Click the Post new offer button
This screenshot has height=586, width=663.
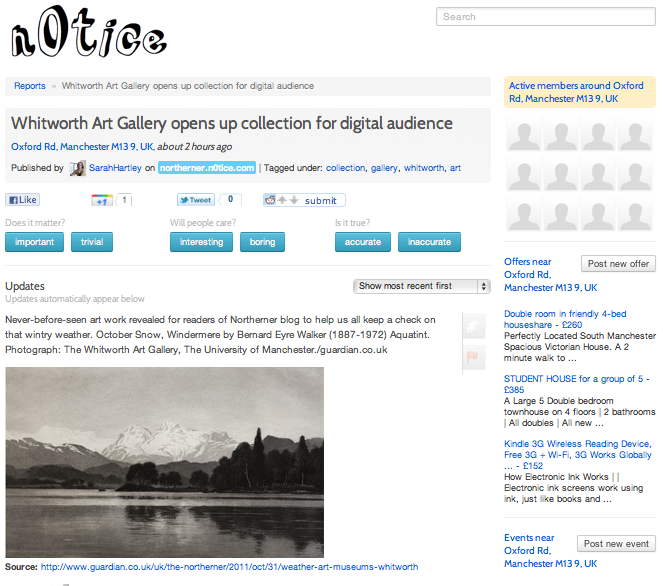(618, 263)
